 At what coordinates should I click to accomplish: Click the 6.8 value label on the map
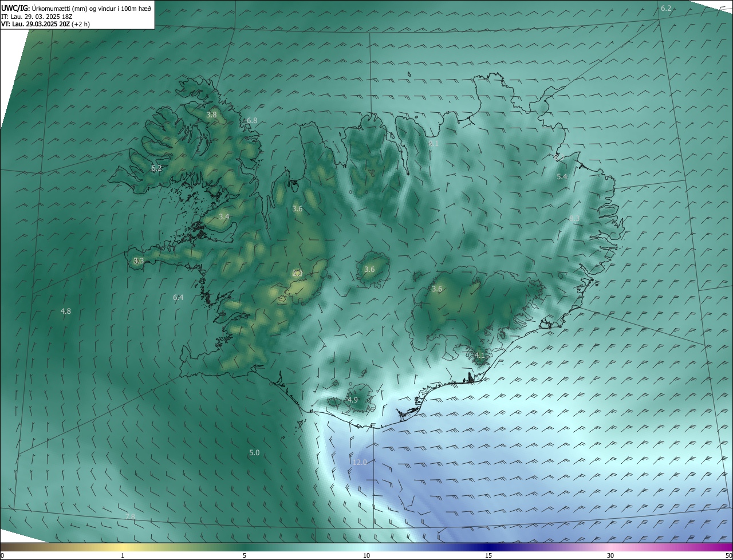[x=252, y=120]
